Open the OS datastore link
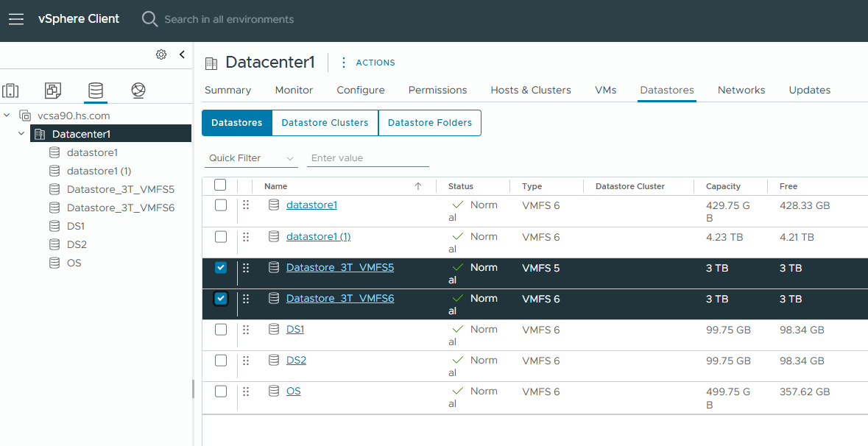Image resolution: width=868 pixels, height=446 pixels. pos(294,392)
